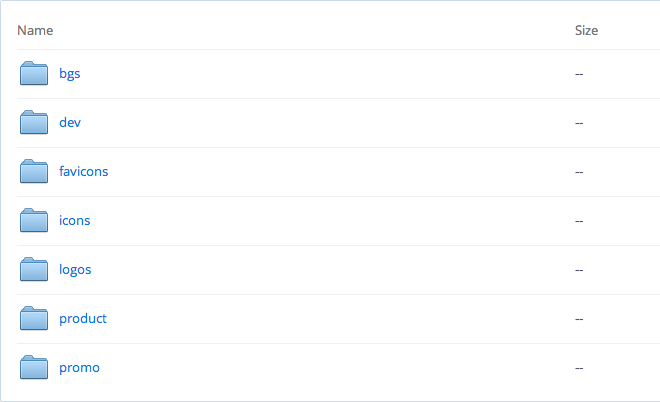Screen dimensions: 660x402
Task: Open the product folder name link
Action: click(83, 319)
